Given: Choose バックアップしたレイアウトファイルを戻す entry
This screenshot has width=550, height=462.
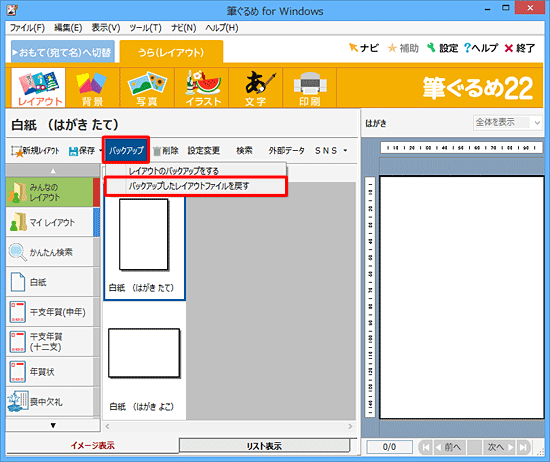Looking at the screenshot, I should tap(195, 186).
